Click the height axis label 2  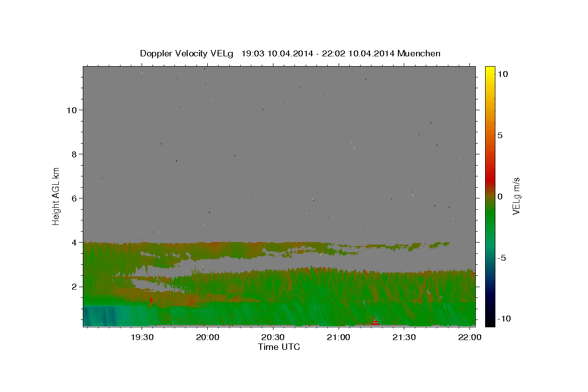75,287
